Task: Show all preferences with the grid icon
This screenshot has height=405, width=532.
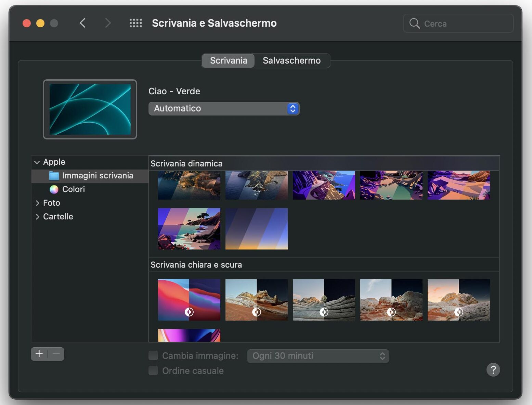Action: click(x=135, y=23)
